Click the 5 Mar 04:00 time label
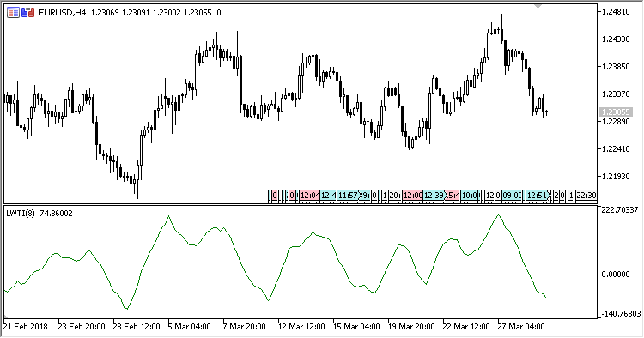Image resolution: width=644 pixels, height=338 pixels. pos(190,327)
